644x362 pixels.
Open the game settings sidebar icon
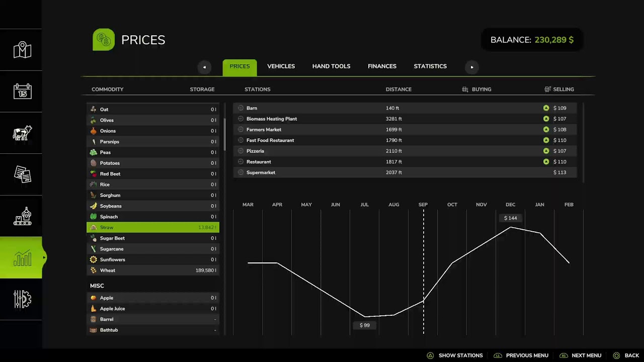(x=22, y=299)
